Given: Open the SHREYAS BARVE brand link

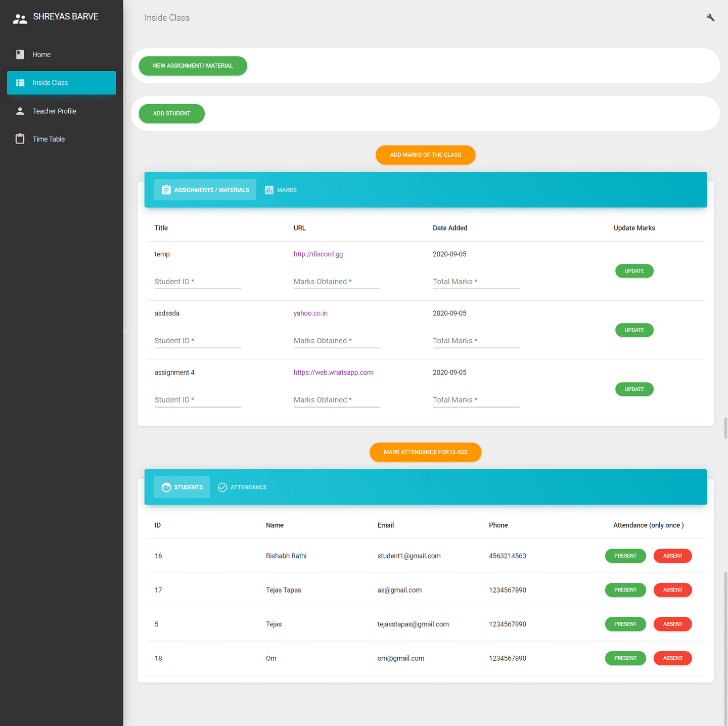Looking at the screenshot, I should click(x=66, y=17).
